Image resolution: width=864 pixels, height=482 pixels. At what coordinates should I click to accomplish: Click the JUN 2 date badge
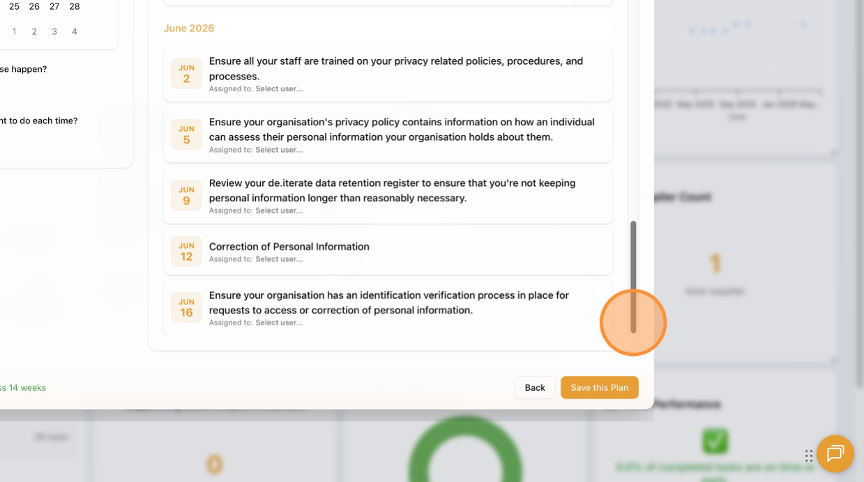pyautogui.click(x=186, y=73)
